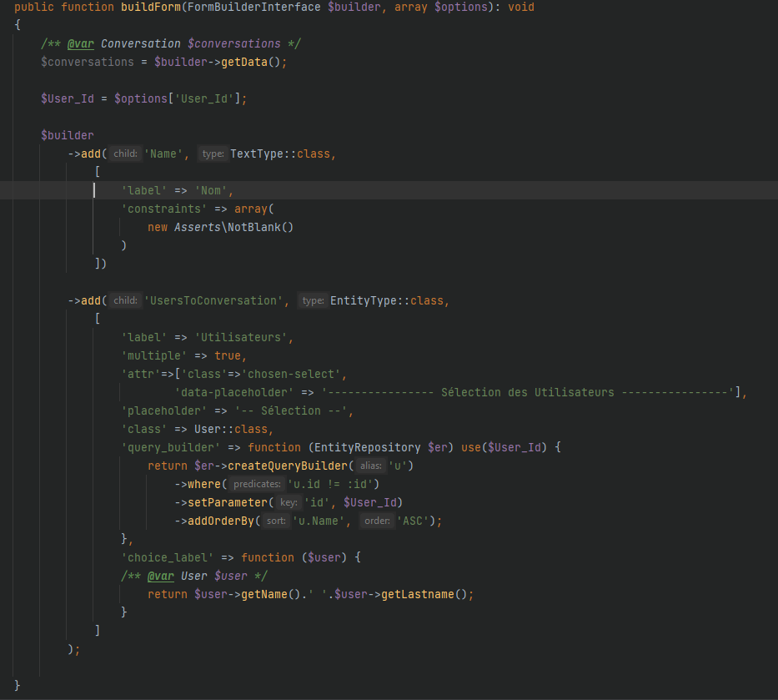778x700 pixels.
Task: Click the @var tag above $conversations
Action: pos(80,43)
